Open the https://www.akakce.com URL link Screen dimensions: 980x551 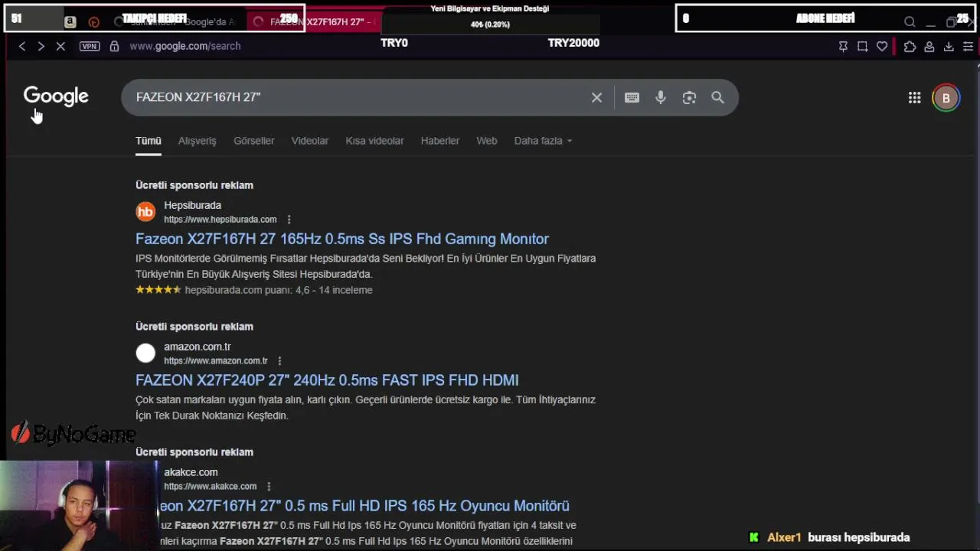[x=211, y=487]
